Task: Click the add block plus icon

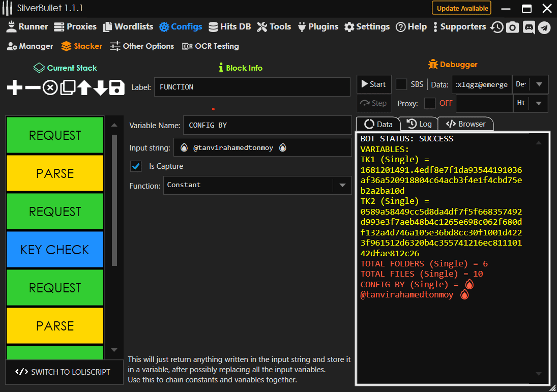Action: click(x=15, y=87)
